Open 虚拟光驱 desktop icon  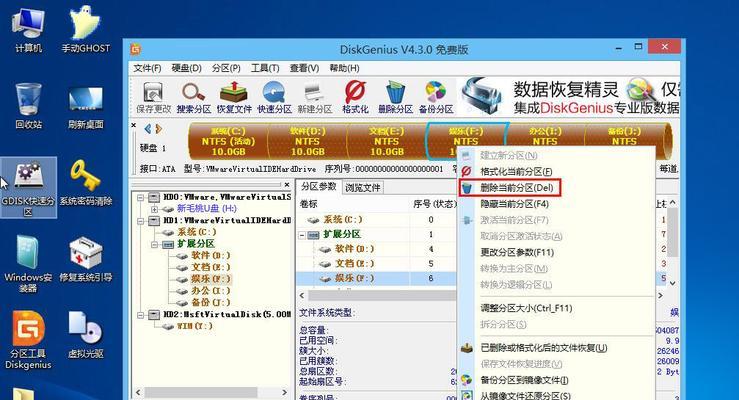(x=85, y=335)
